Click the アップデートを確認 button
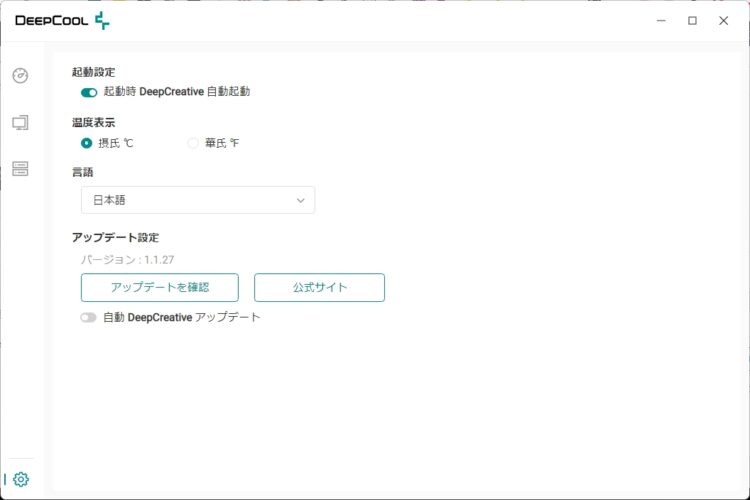750x500 pixels. pos(160,288)
